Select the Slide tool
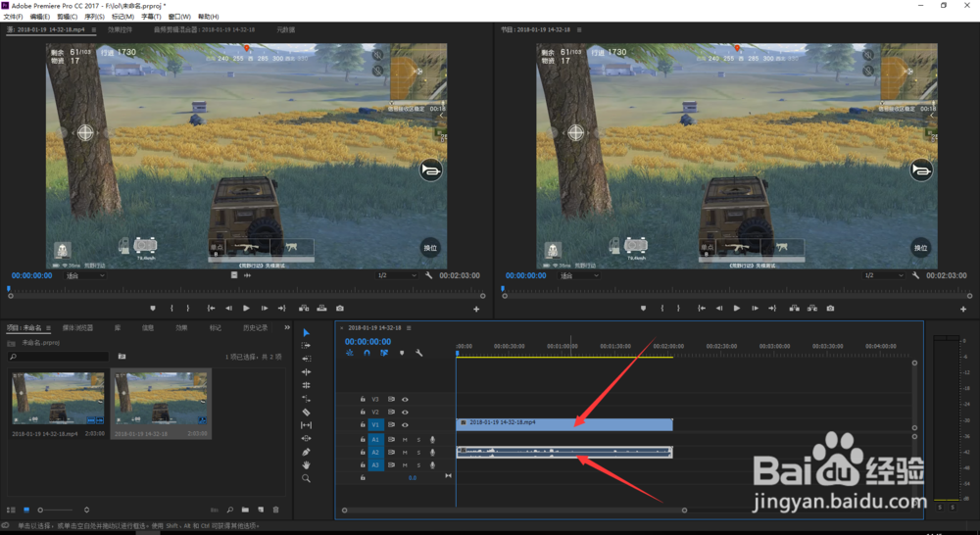980x535 pixels. point(306,438)
